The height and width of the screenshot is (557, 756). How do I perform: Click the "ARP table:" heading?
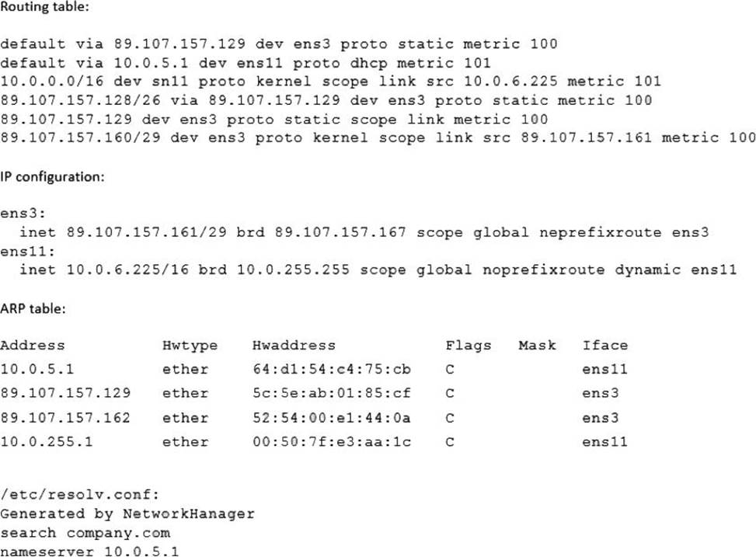[x=34, y=308]
